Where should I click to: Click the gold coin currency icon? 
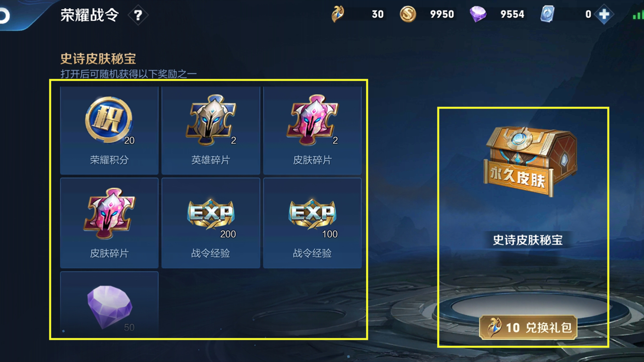coord(408,14)
